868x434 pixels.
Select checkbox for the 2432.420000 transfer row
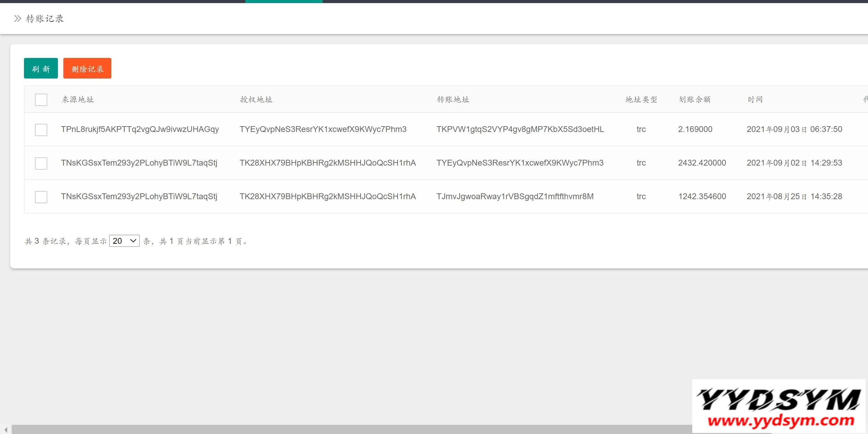[x=41, y=164]
